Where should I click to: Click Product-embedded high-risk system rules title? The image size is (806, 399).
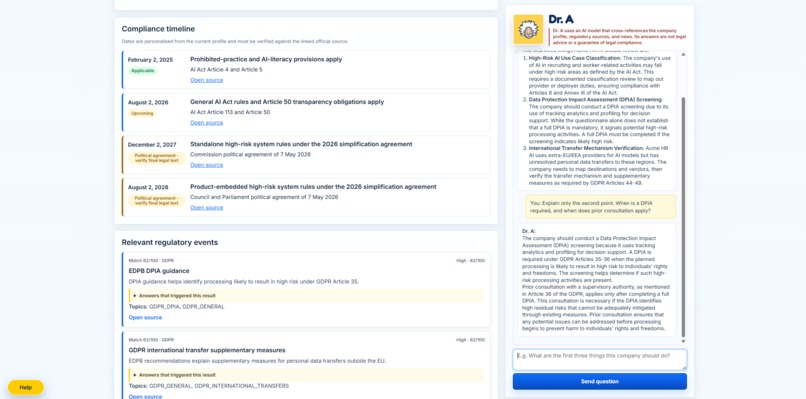[313, 187]
